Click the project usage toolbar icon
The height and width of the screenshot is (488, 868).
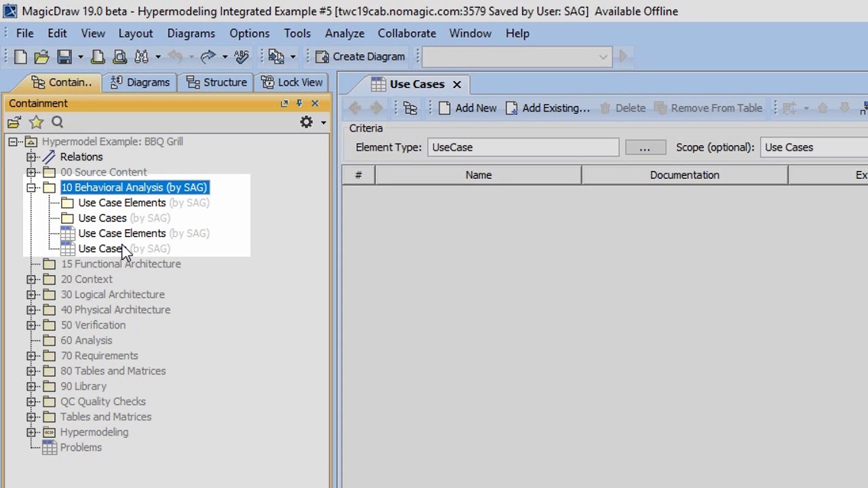coord(276,57)
